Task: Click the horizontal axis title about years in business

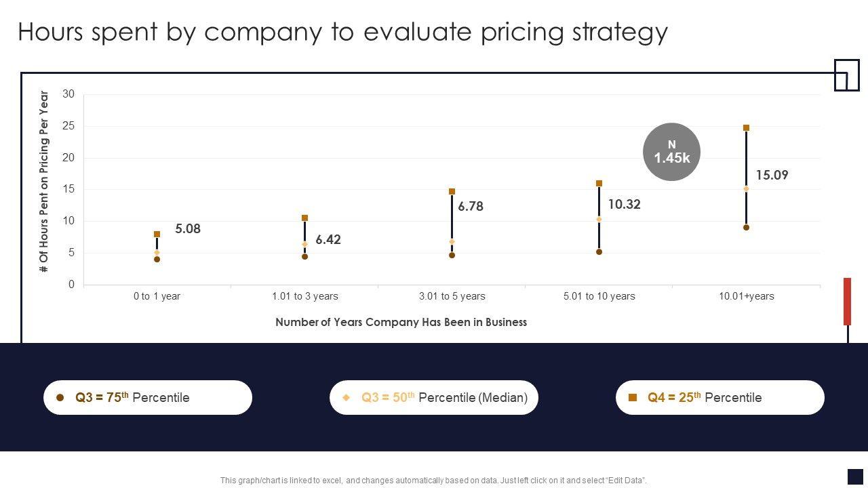Action: click(401, 323)
